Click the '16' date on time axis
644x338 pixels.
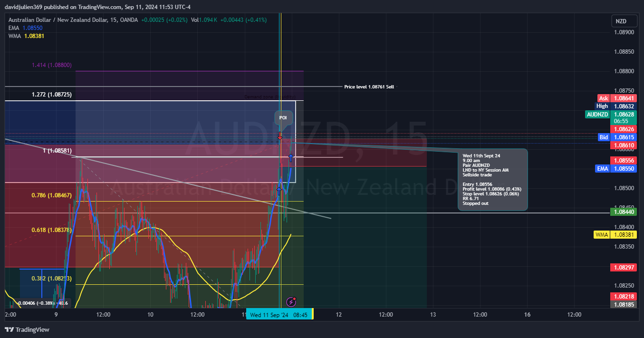point(528,315)
